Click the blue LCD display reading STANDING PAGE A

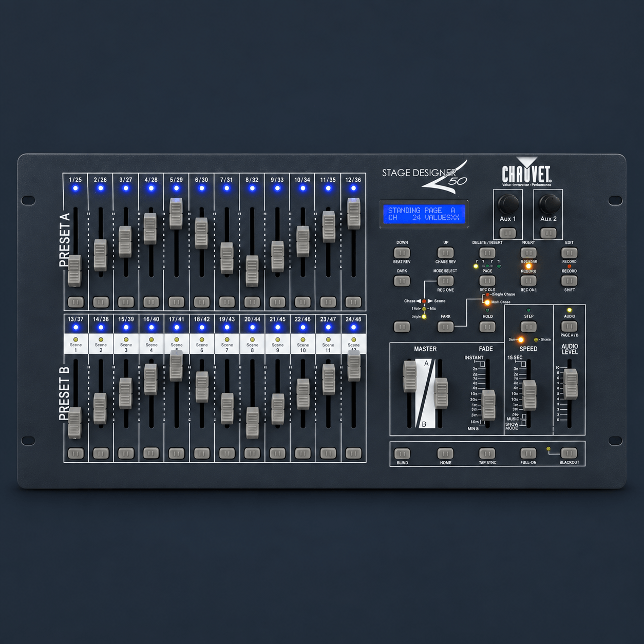click(424, 214)
